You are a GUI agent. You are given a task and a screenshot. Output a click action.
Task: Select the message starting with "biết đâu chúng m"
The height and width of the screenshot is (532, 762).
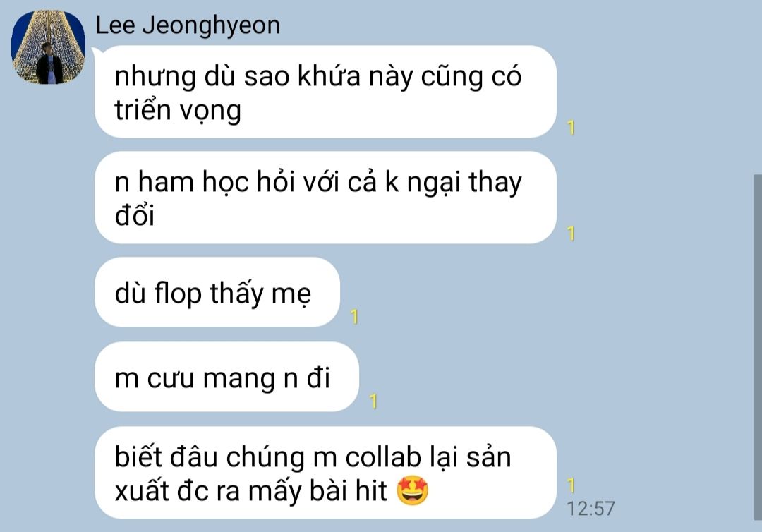click(325, 473)
